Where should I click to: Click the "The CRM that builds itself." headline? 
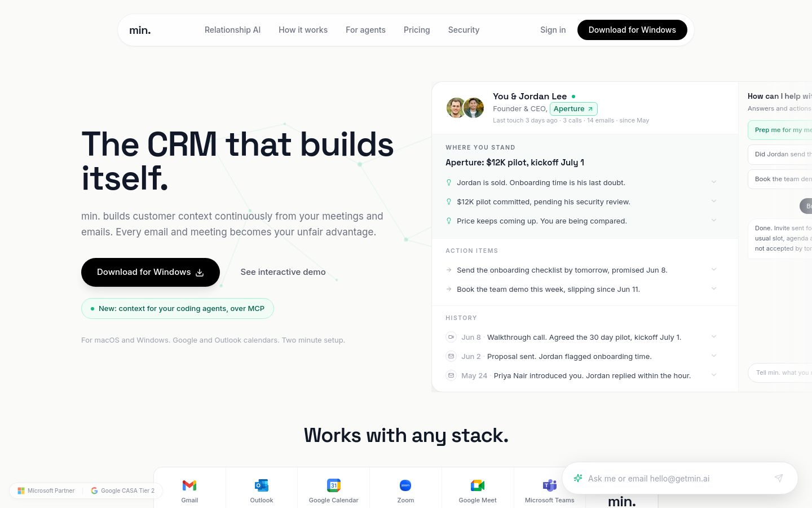[x=237, y=161]
